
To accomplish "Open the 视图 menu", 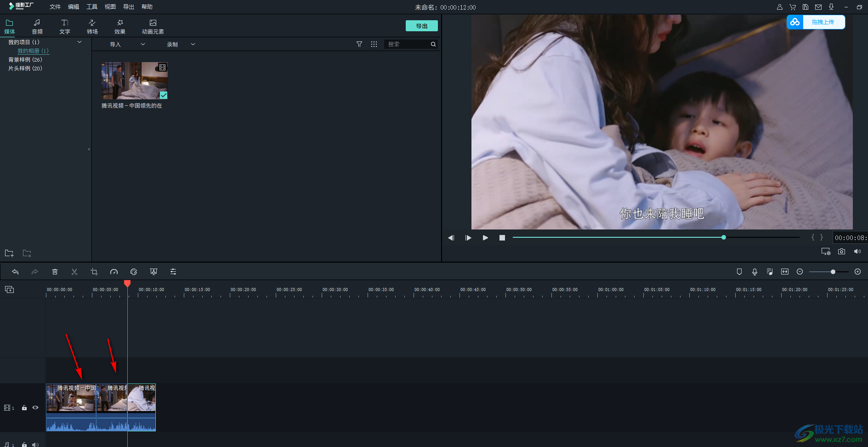I will click(110, 7).
